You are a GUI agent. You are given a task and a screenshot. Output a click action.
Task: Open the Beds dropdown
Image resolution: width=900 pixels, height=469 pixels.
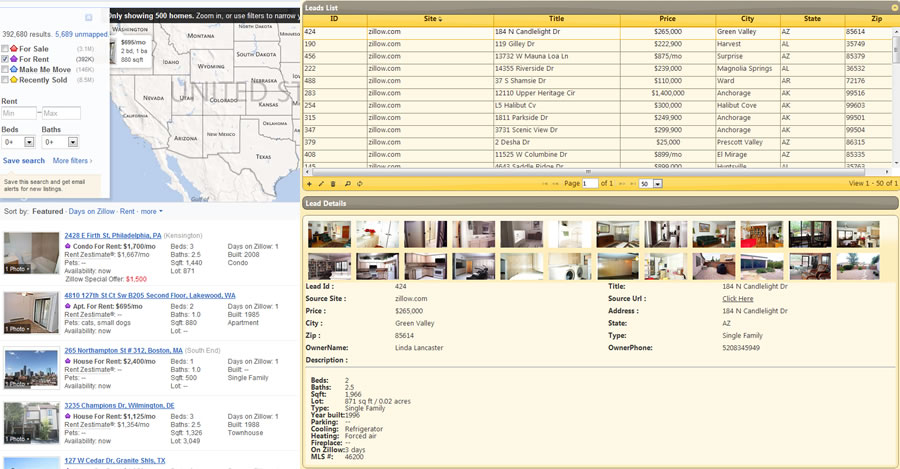(x=18, y=142)
